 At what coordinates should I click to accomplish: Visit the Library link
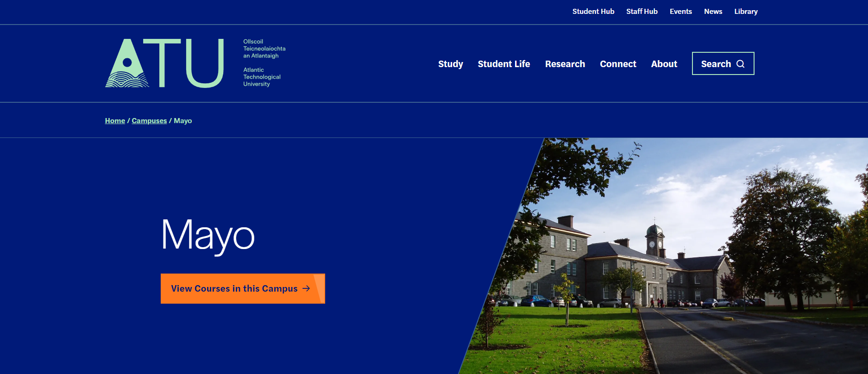(746, 12)
